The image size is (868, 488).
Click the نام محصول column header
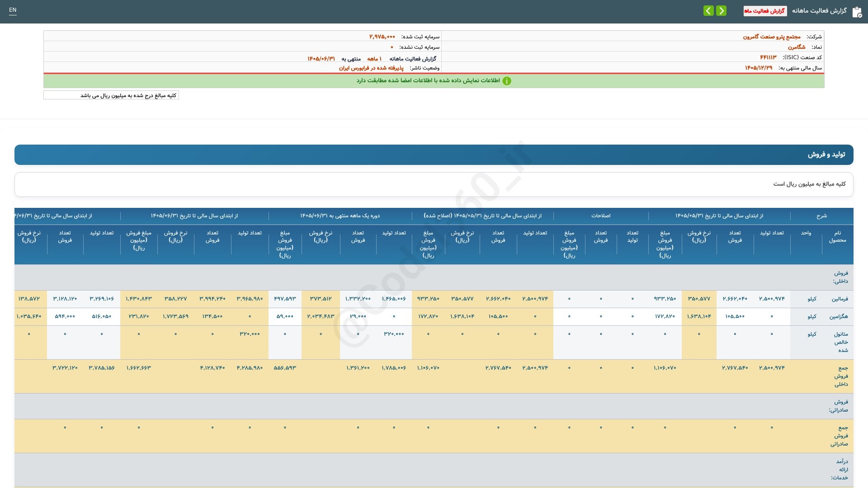click(837, 236)
